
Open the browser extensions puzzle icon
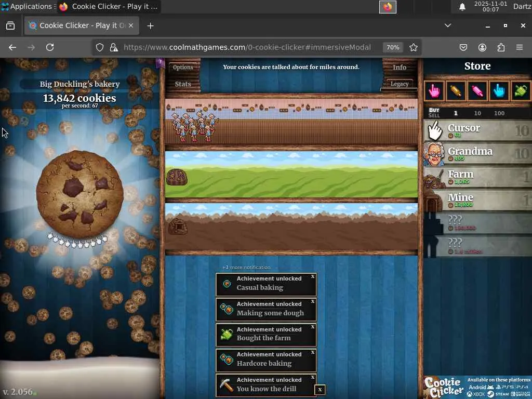(x=501, y=47)
